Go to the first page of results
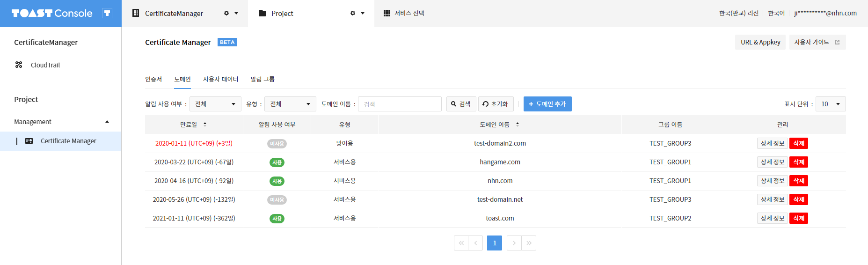Image resolution: width=868 pixels, height=265 pixels. tap(461, 243)
